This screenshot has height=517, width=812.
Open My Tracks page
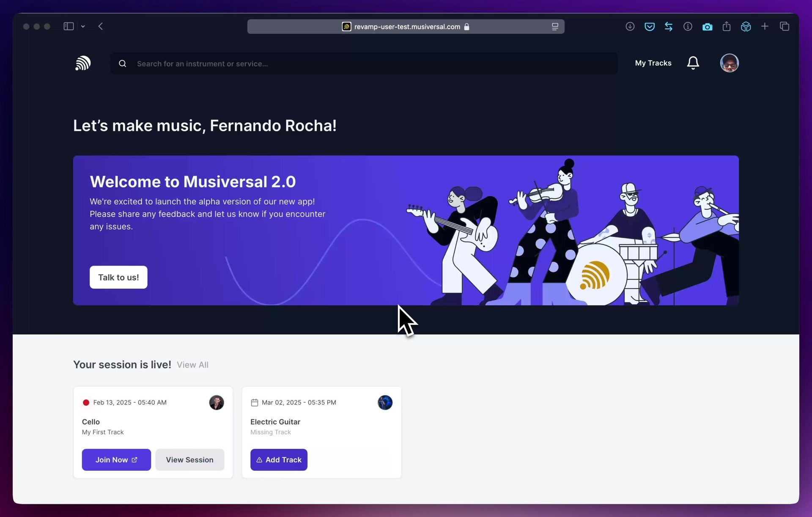[x=653, y=63]
